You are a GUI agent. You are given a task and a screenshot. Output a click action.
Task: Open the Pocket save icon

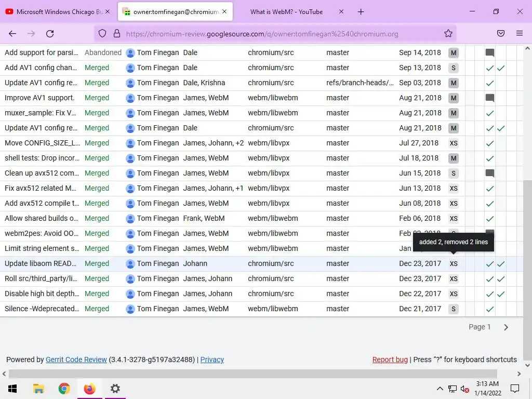(501, 33)
